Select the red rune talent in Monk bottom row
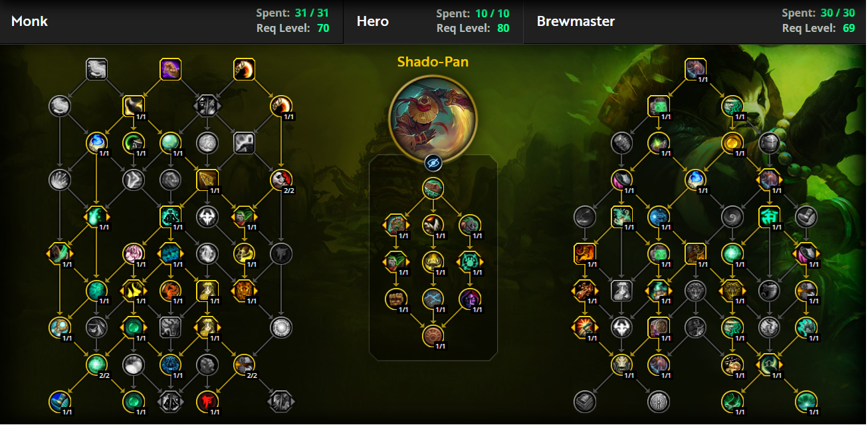 coord(207,401)
